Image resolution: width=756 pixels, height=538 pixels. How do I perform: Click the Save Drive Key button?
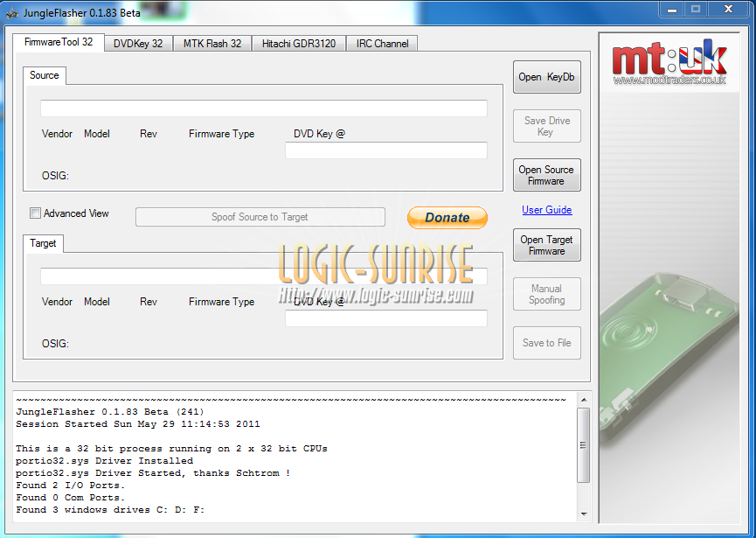547,127
